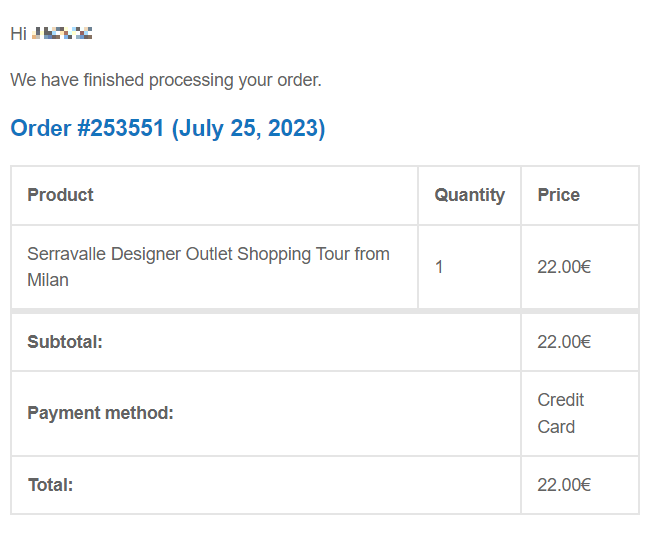Viewport: 650px width, 539px height.
Task: Click the Total label
Action: point(51,485)
